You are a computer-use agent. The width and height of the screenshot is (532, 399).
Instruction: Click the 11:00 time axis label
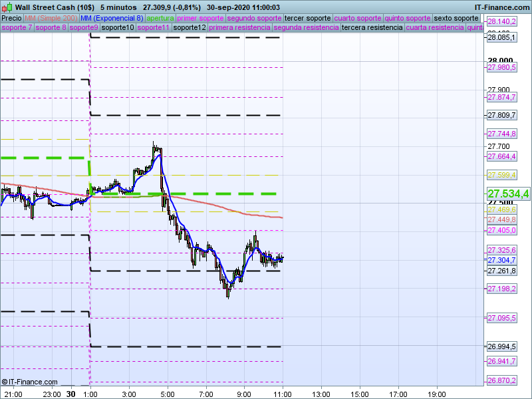pyautogui.click(x=283, y=394)
